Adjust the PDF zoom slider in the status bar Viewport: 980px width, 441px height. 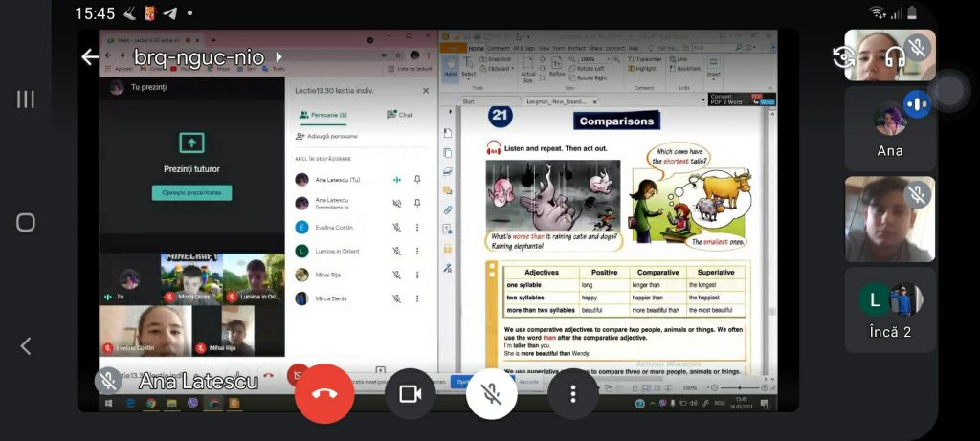(742, 388)
